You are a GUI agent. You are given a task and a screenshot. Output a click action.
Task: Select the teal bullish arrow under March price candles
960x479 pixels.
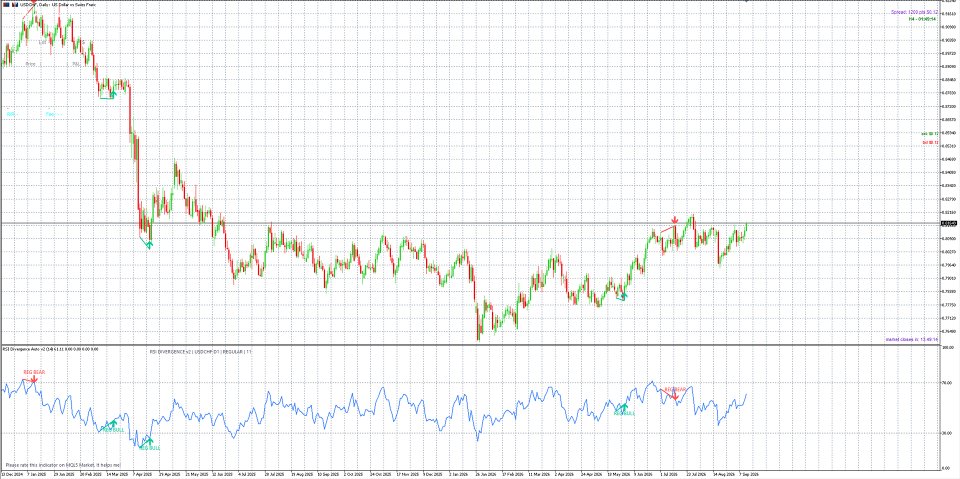(x=112, y=94)
